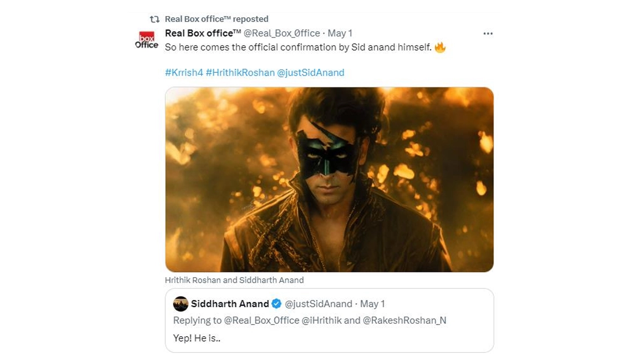Click the blue verified badge beside Siddharth Anand

point(276,304)
